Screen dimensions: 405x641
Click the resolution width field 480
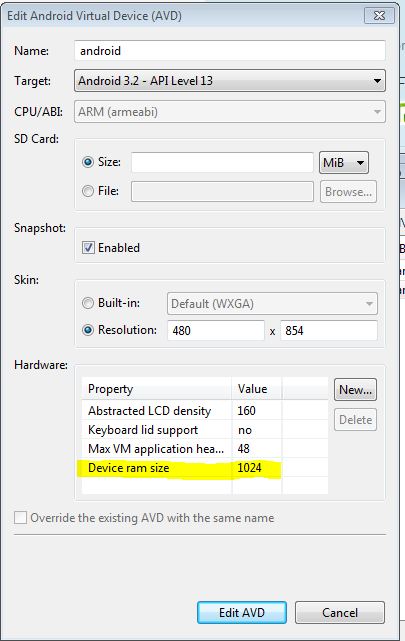click(x=216, y=330)
